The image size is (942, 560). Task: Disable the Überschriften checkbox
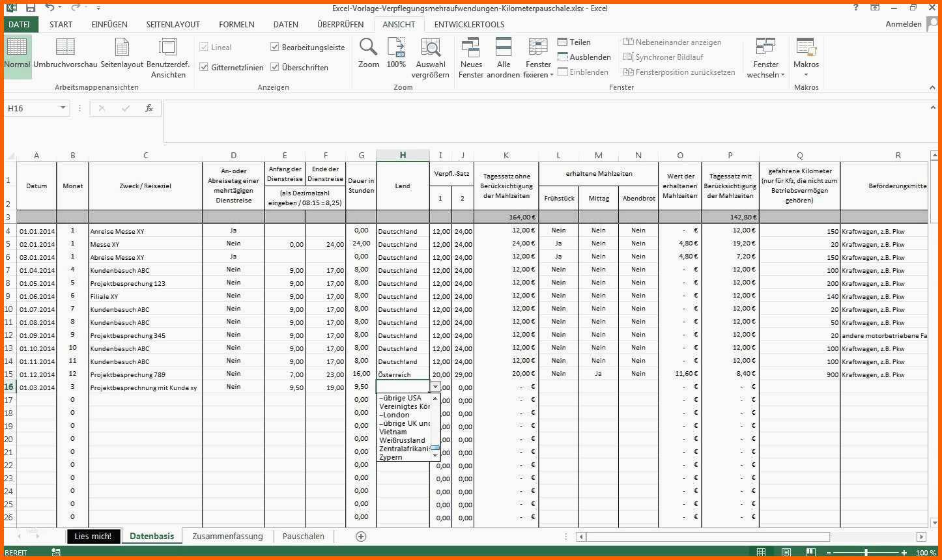pyautogui.click(x=275, y=67)
